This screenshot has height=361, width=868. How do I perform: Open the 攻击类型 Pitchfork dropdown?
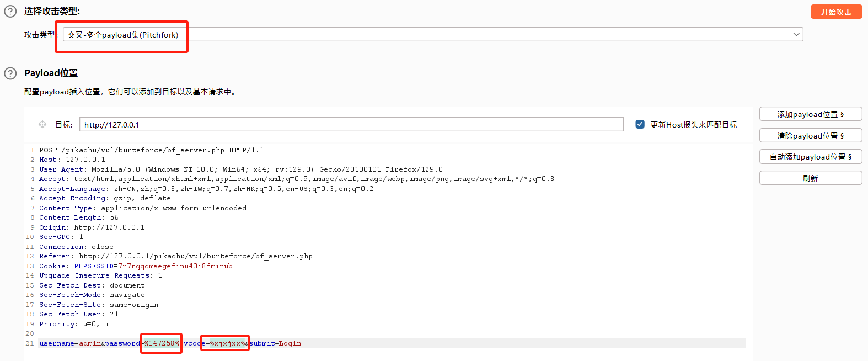433,34
